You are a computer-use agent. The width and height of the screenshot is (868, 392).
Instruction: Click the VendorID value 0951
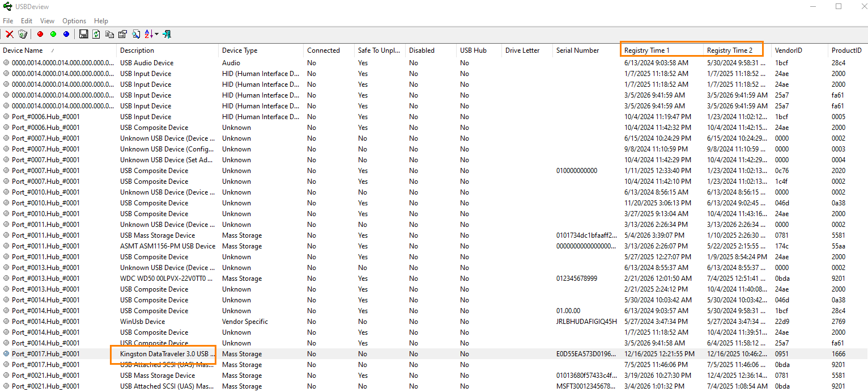click(782, 354)
